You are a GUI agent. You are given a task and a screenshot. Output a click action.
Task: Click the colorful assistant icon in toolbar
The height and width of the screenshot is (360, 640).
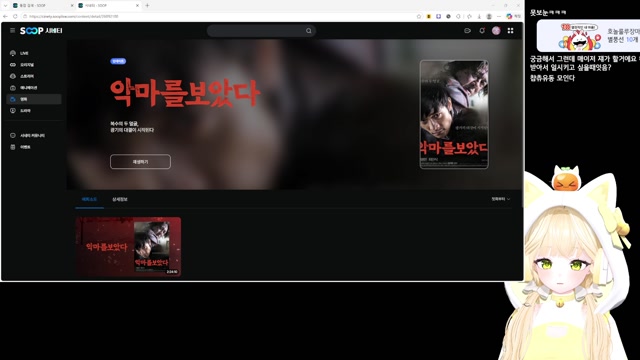[509, 16]
